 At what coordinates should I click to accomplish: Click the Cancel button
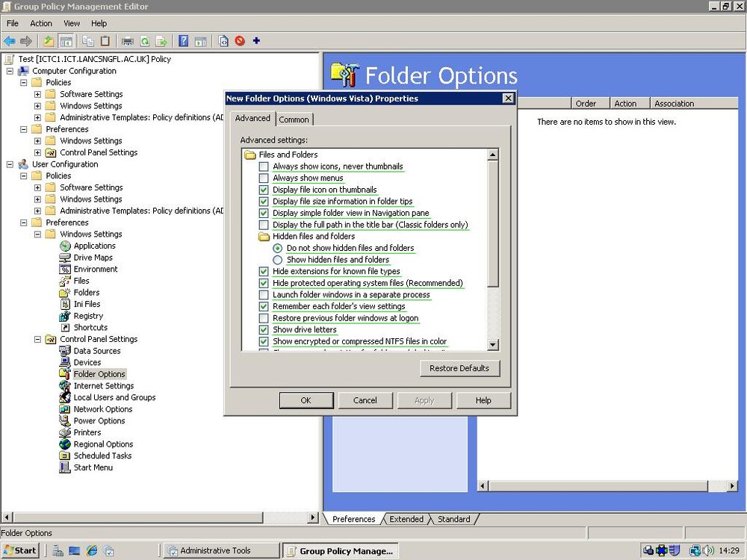365,400
